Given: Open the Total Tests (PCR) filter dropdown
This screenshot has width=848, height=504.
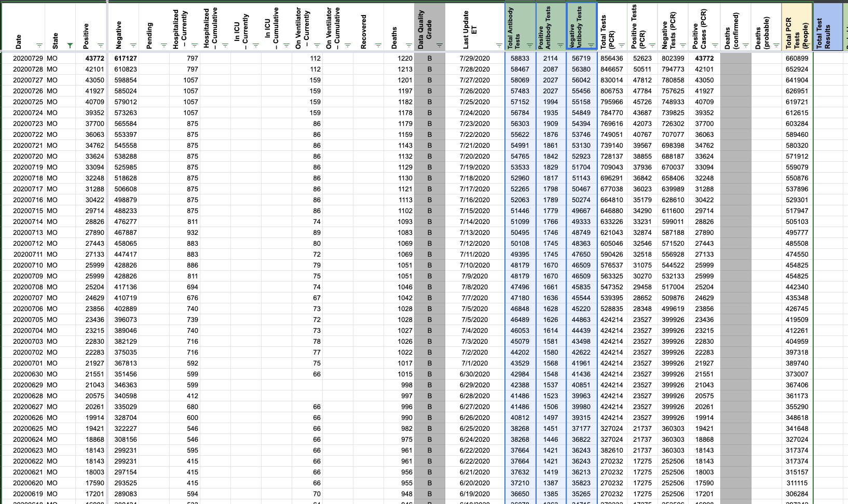Looking at the screenshot, I should tap(621, 46).
